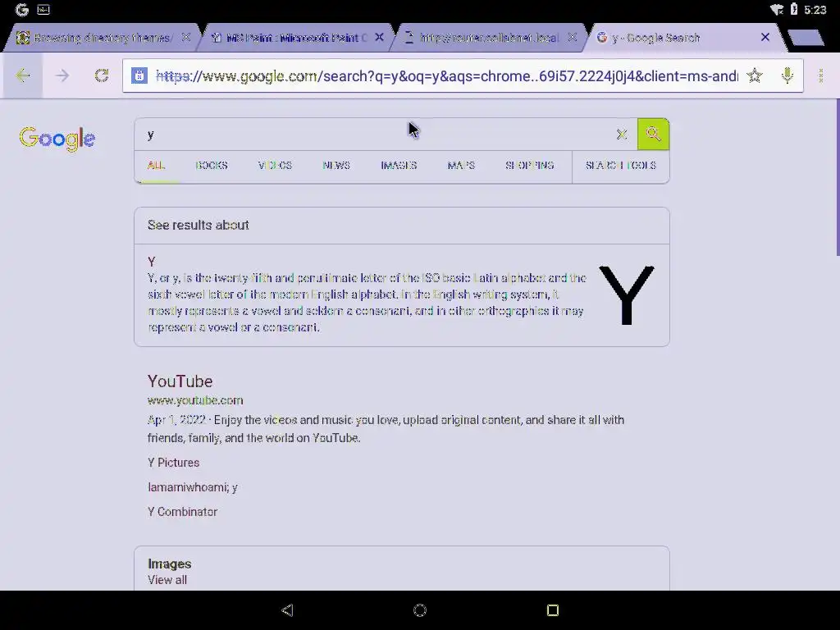Go back with the browser back arrow
Viewport: 840px width, 630px height.
pos(22,75)
